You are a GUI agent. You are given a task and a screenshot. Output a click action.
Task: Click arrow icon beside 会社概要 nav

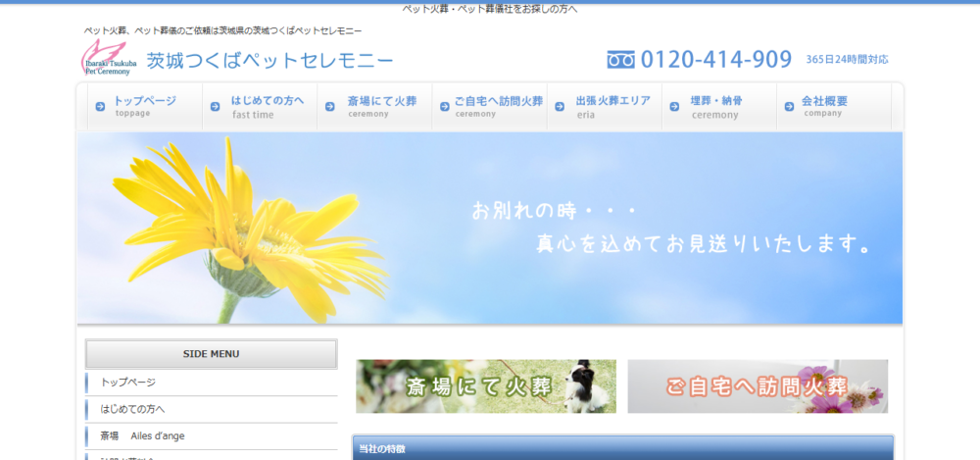[789, 106]
